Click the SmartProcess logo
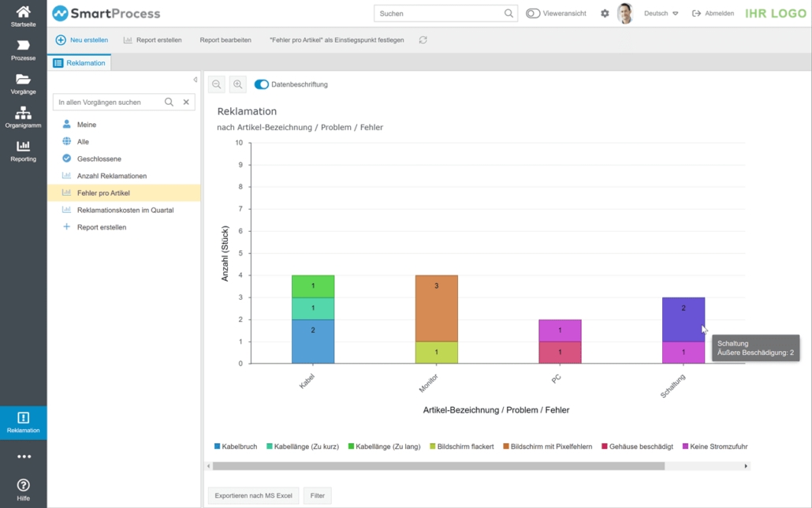Viewport: 812px width, 508px height. point(106,13)
